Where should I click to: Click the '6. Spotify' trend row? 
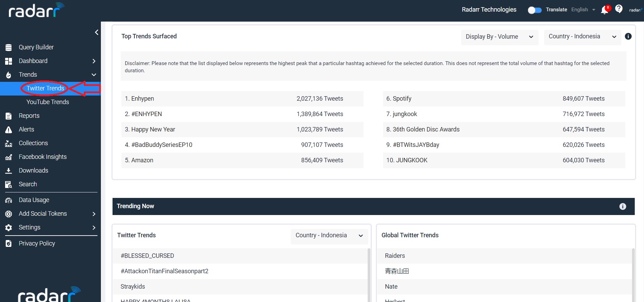(x=504, y=99)
